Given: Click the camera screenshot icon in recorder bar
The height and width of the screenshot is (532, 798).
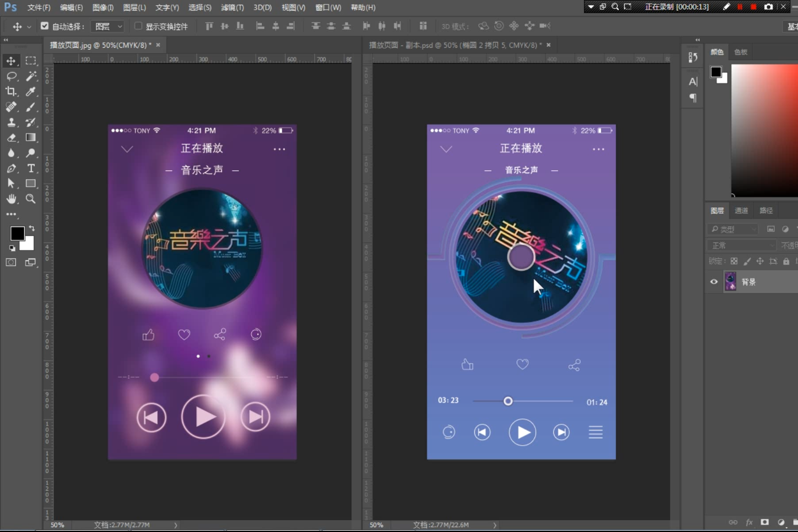Looking at the screenshot, I should (x=768, y=7).
